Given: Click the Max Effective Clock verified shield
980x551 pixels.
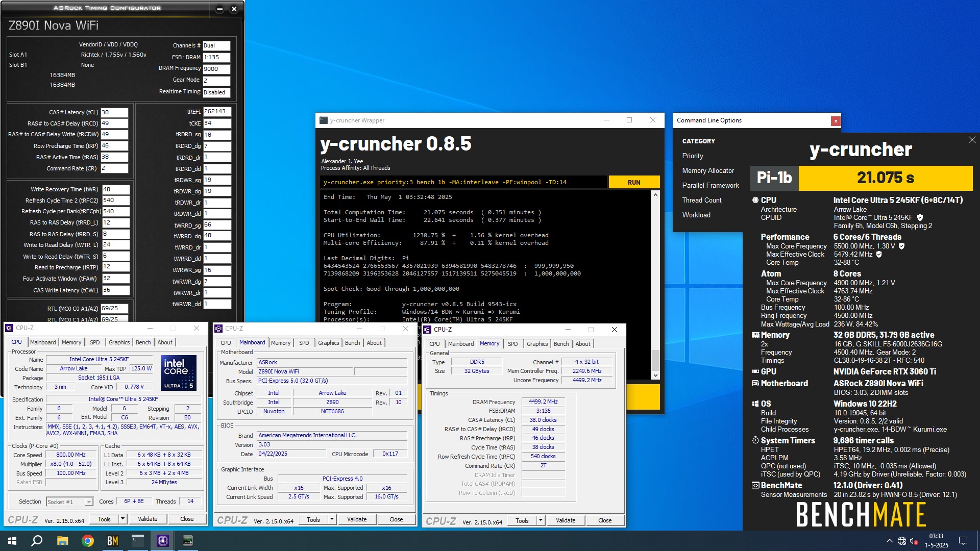Looking at the screenshot, I should (879, 254).
